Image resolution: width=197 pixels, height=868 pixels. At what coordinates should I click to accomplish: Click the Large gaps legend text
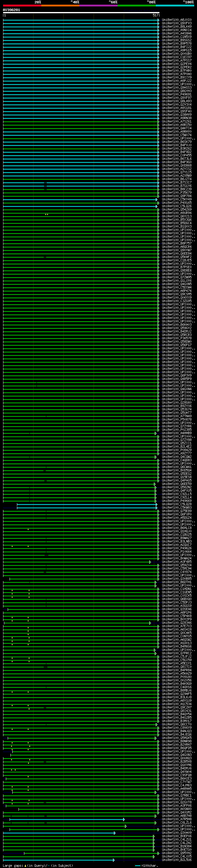(38, 865)
